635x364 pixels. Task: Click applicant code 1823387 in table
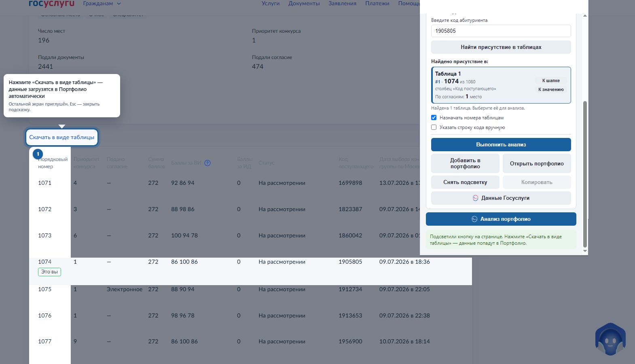[x=350, y=210]
